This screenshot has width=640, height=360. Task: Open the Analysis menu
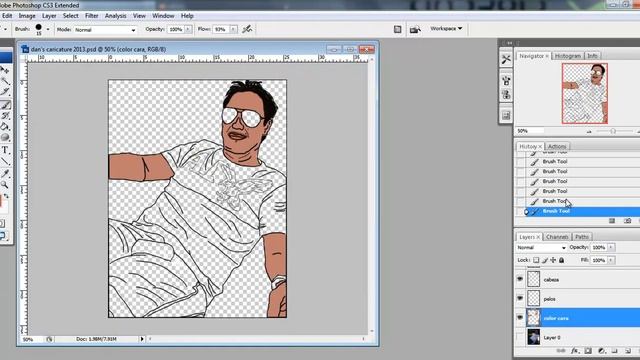(116, 16)
